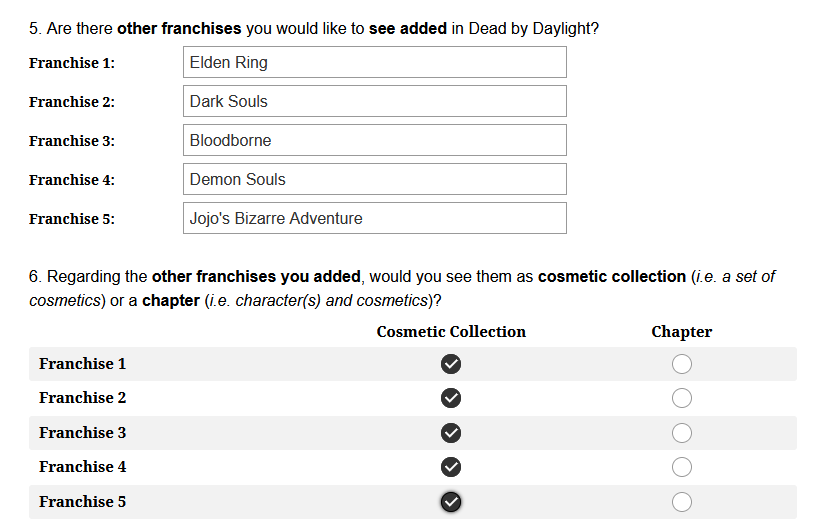Click the Cosmetic Collection column header
Image resolution: width=824 pixels, height=530 pixels.
click(x=451, y=332)
